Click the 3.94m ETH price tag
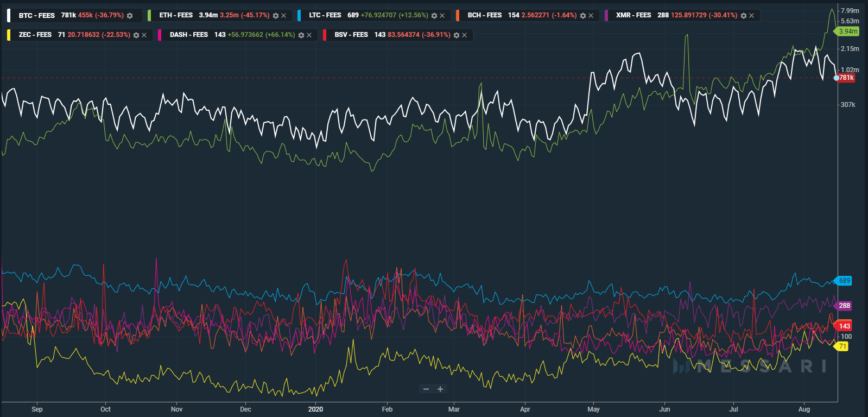 pyautogui.click(x=847, y=31)
